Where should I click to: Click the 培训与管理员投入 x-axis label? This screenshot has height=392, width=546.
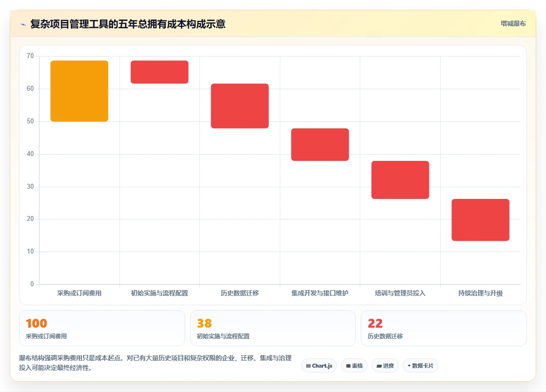coord(400,293)
